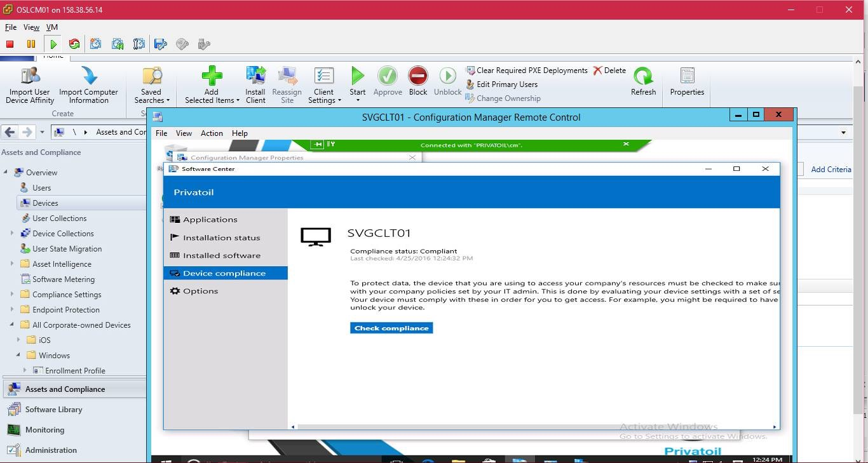Viewport: 868px width, 463px height.
Task: Click the Refresh ribbon icon
Action: pyautogui.click(x=643, y=82)
